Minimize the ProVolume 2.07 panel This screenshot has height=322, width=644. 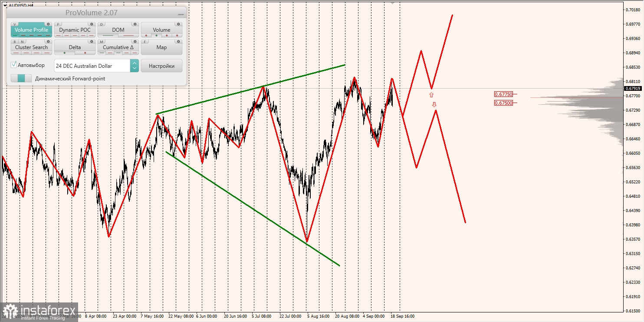coord(181,14)
